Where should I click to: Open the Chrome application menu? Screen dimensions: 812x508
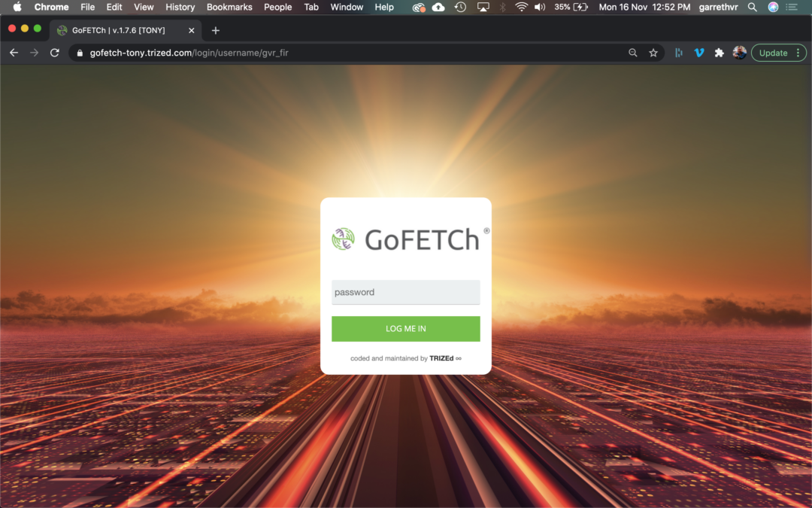click(51, 8)
